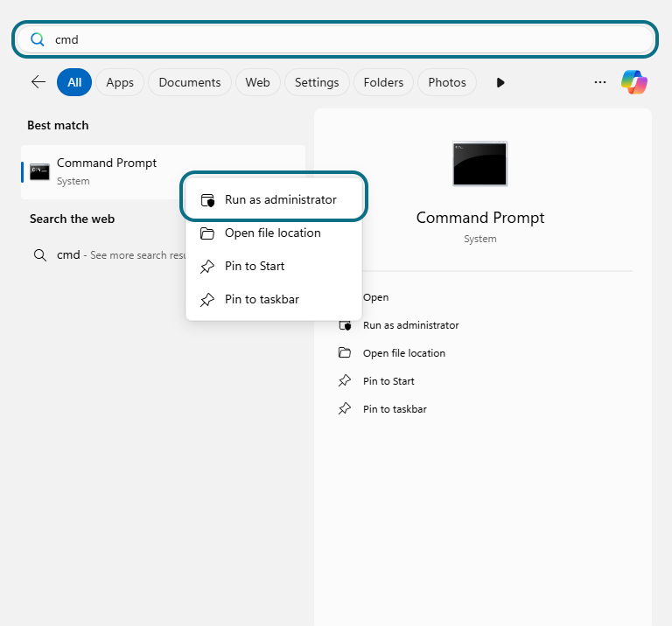
Task: Click the shield icon in context menu
Action: coord(208,200)
